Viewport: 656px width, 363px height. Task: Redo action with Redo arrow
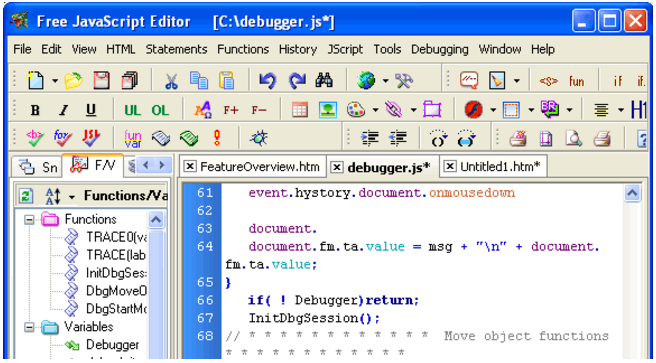click(x=297, y=80)
